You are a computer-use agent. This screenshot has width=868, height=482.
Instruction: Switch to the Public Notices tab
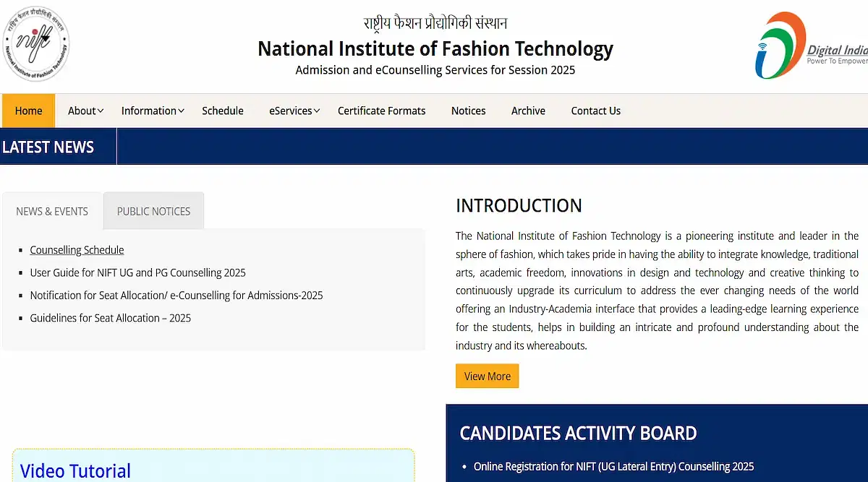pyautogui.click(x=153, y=211)
